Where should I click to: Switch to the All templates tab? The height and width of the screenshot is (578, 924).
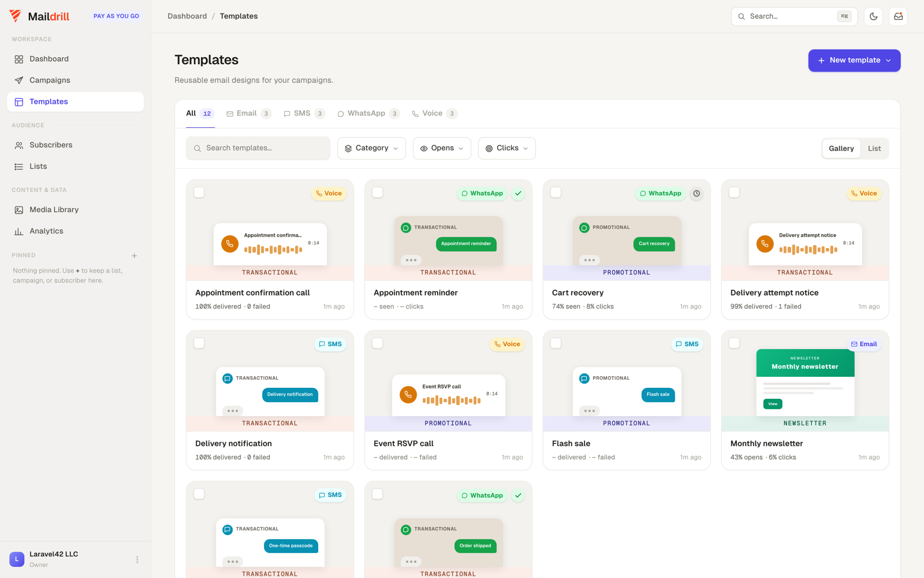[200, 114]
